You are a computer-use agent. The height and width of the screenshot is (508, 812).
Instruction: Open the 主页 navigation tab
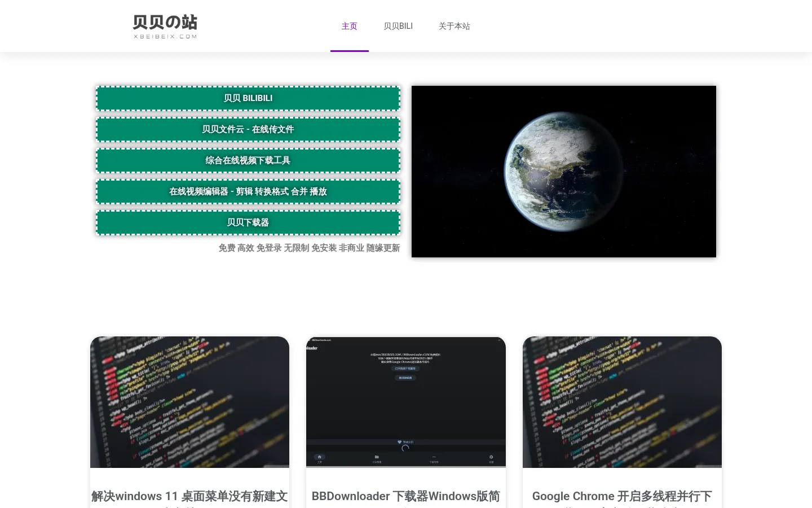350,26
